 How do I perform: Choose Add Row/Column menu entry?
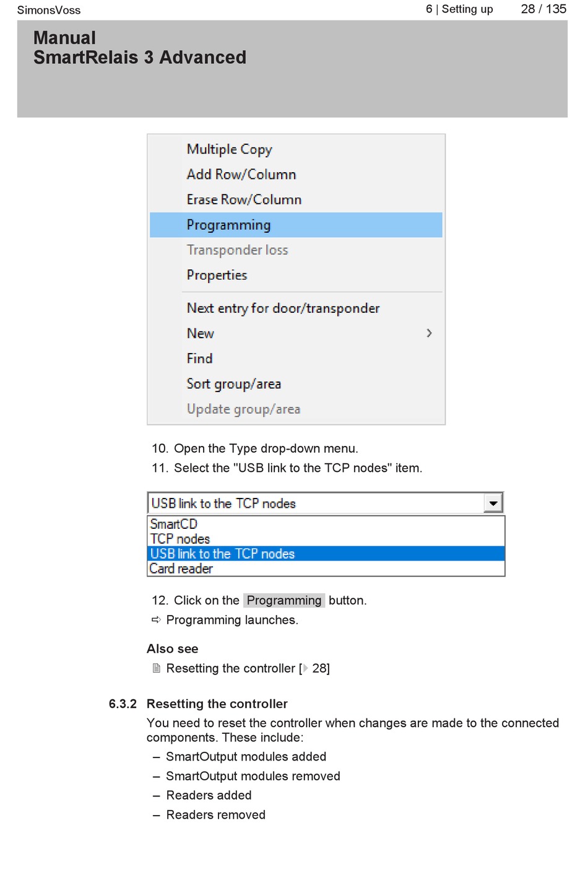pyautogui.click(x=296, y=175)
